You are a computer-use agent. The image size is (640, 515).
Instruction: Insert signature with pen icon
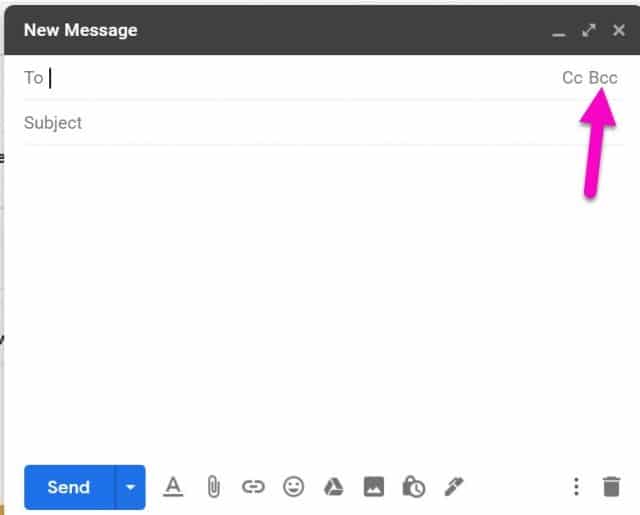point(454,487)
